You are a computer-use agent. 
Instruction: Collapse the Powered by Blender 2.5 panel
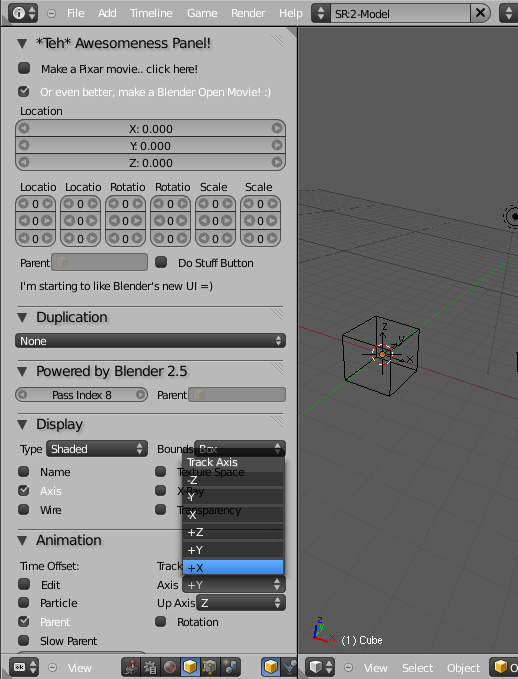click(x=22, y=372)
